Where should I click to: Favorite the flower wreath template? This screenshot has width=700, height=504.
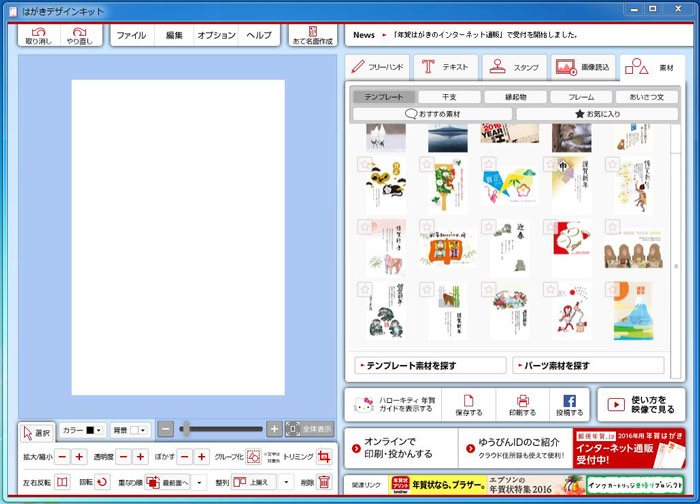coord(489,289)
